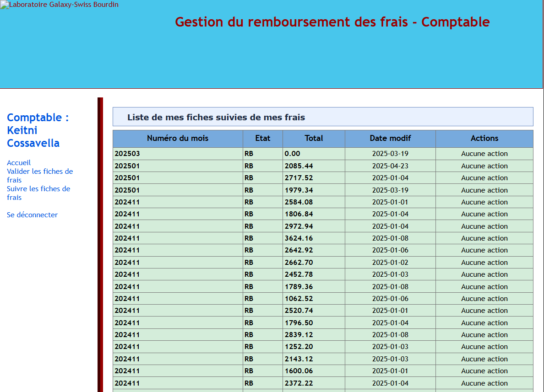Click total 2717.52 cell

314,178
